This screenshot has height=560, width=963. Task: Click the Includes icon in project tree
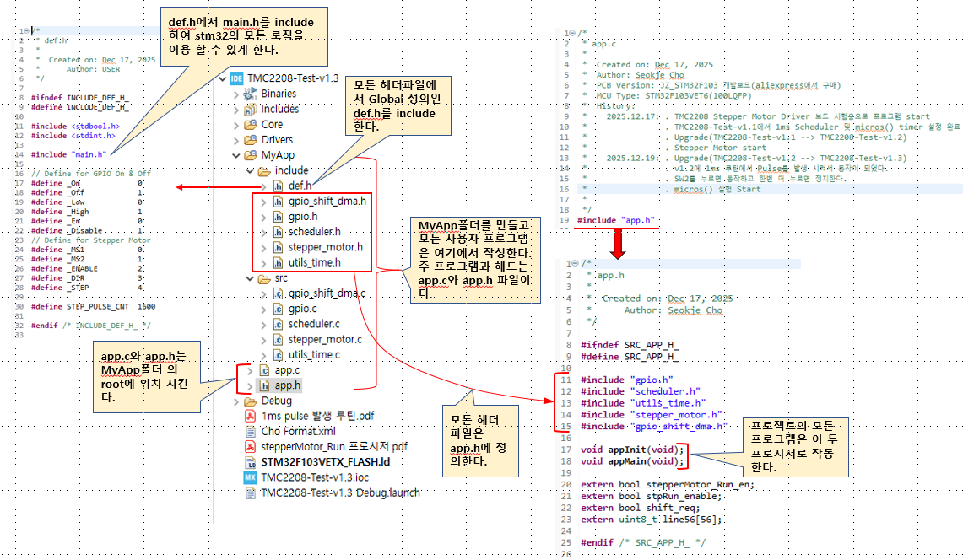click(x=250, y=109)
